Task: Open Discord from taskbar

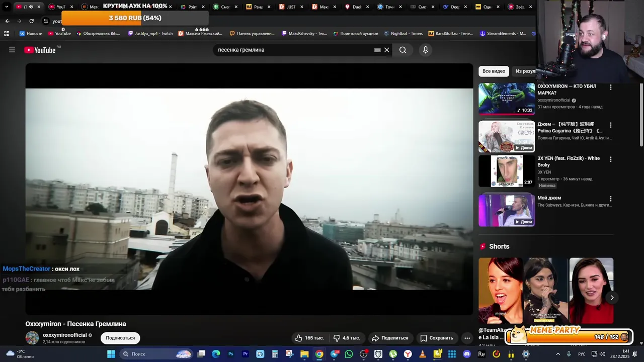Action: coord(466,354)
